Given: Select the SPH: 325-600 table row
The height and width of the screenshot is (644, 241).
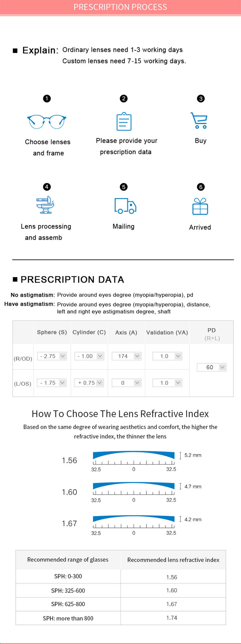Looking at the screenshot, I should [x=121, y=590].
